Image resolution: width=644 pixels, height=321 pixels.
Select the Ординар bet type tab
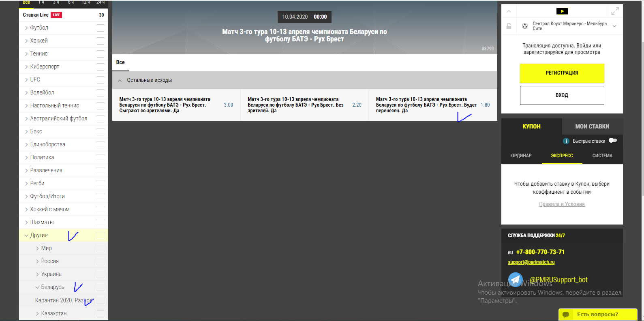[x=521, y=156]
